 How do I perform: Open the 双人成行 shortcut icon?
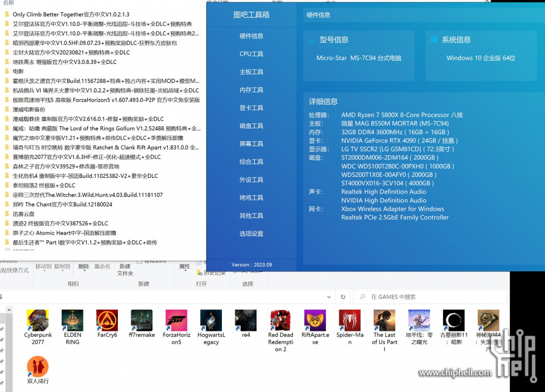[x=38, y=366]
